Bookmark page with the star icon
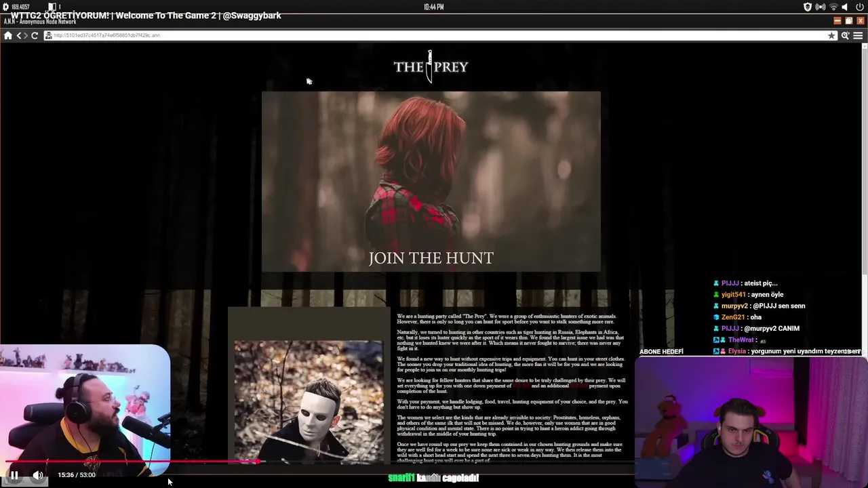868x488 pixels. [x=831, y=35]
